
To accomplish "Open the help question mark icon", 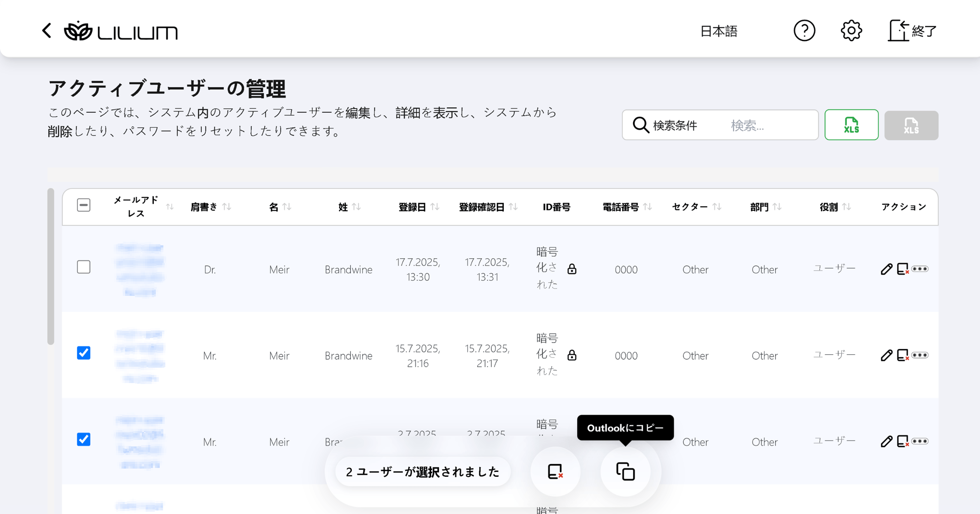I will click(804, 31).
